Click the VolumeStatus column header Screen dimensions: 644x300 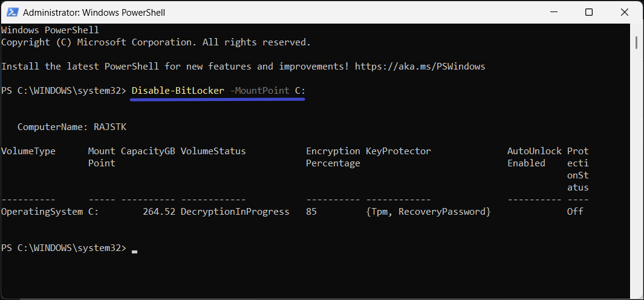[x=213, y=151]
